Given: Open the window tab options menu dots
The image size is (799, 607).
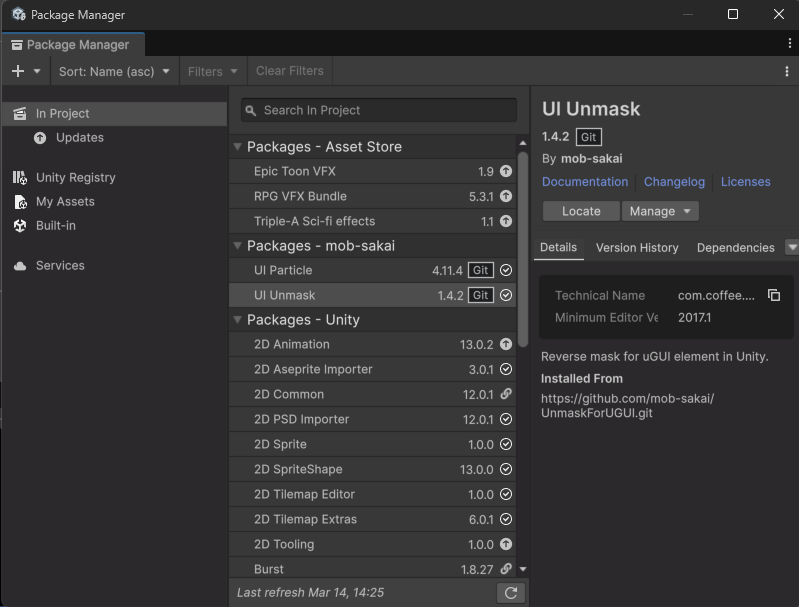Looking at the screenshot, I should pos(790,43).
